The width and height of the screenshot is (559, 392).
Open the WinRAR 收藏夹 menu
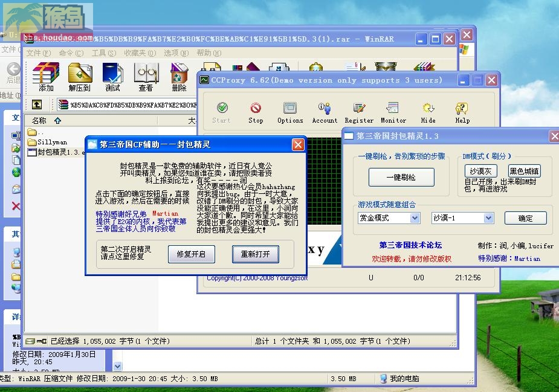(x=140, y=53)
